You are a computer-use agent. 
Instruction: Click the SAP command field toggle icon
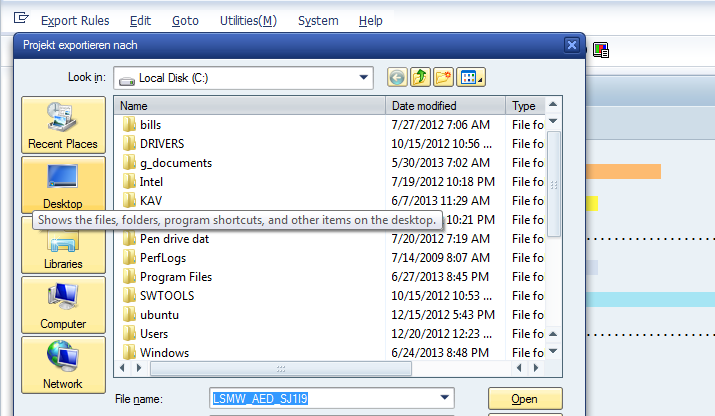[21, 18]
